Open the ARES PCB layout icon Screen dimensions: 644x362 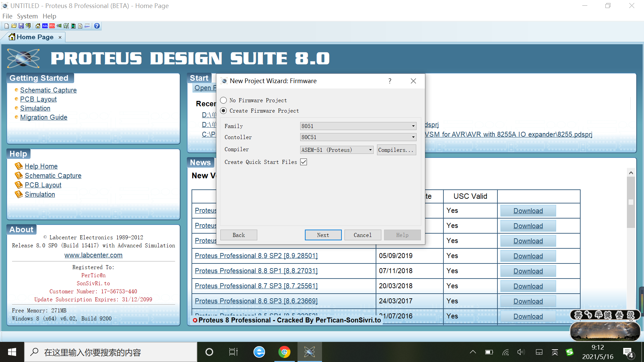click(x=52, y=26)
